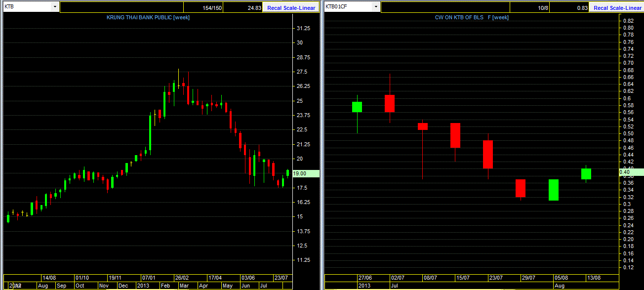This screenshot has height=290, width=644.
Task: Open the KTB symbol dropdown arrow
Action: pyautogui.click(x=55, y=7)
